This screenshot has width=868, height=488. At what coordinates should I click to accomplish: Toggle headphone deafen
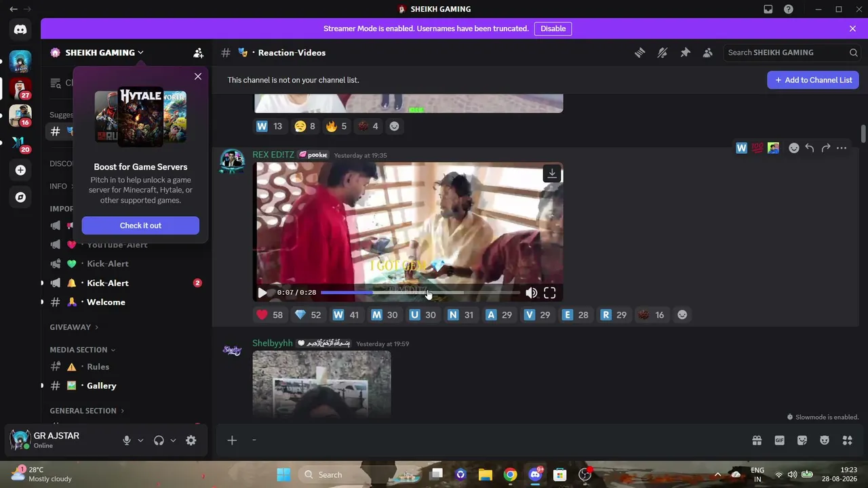pyautogui.click(x=159, y=440)
